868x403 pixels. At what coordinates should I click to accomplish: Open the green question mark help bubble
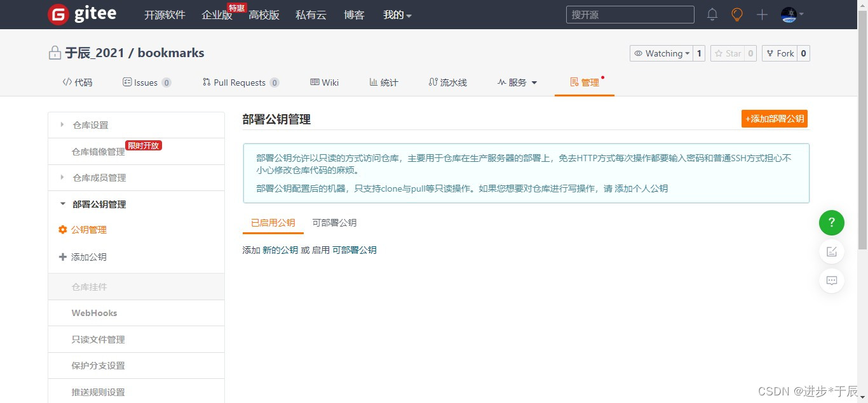coord(831,223)
